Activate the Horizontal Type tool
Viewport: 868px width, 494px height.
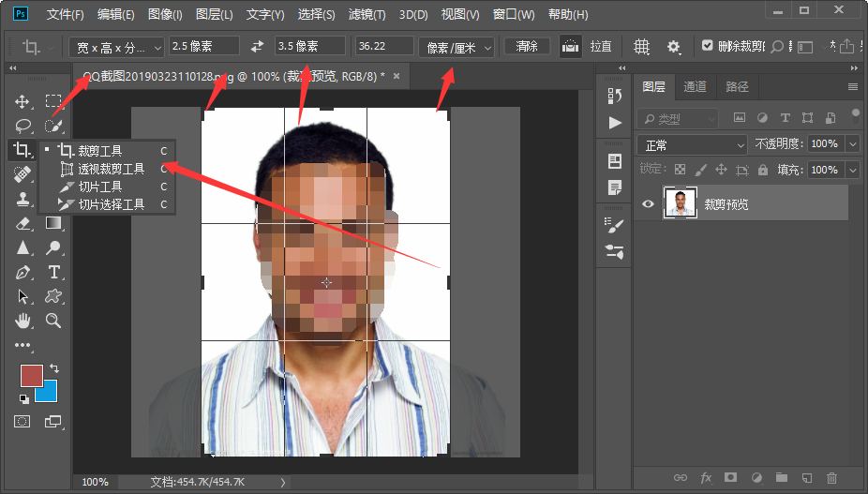[x=54, y=272]
